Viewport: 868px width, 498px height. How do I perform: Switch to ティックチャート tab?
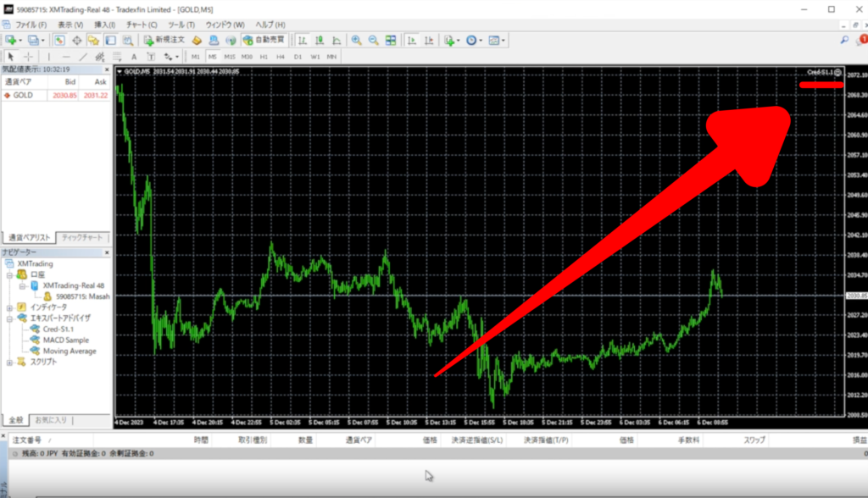pos(83,237)
